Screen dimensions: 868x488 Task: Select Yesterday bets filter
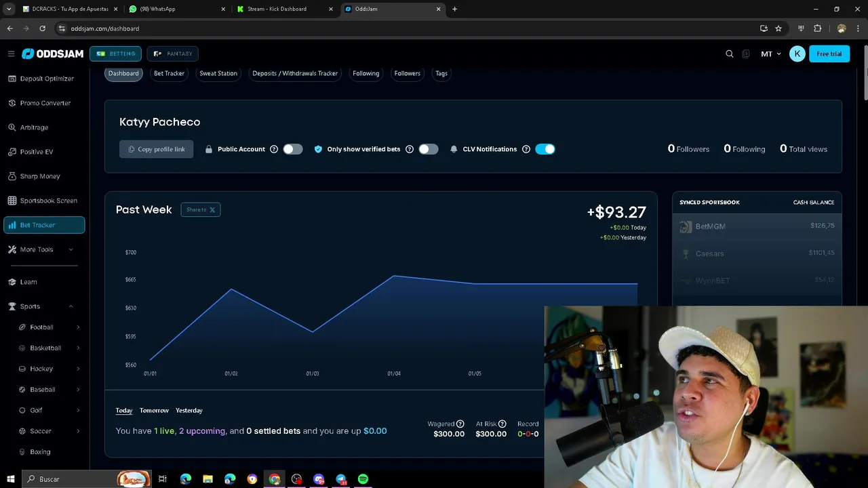coord(189,410)
